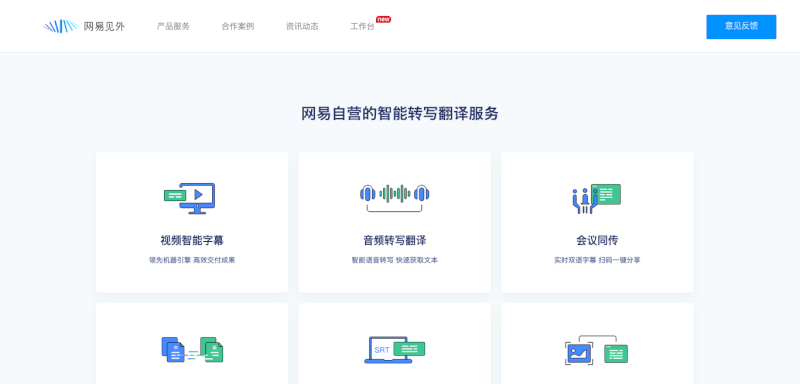Viewport: 800px width, 384px height.
Task: Open the 合作案例 menu item
Action: click(x=238, y=27)
